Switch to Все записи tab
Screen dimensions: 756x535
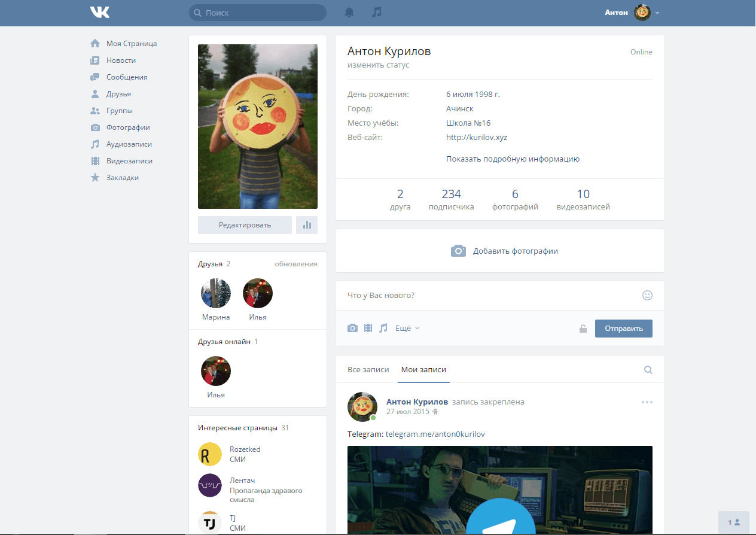tap(368, 370)
